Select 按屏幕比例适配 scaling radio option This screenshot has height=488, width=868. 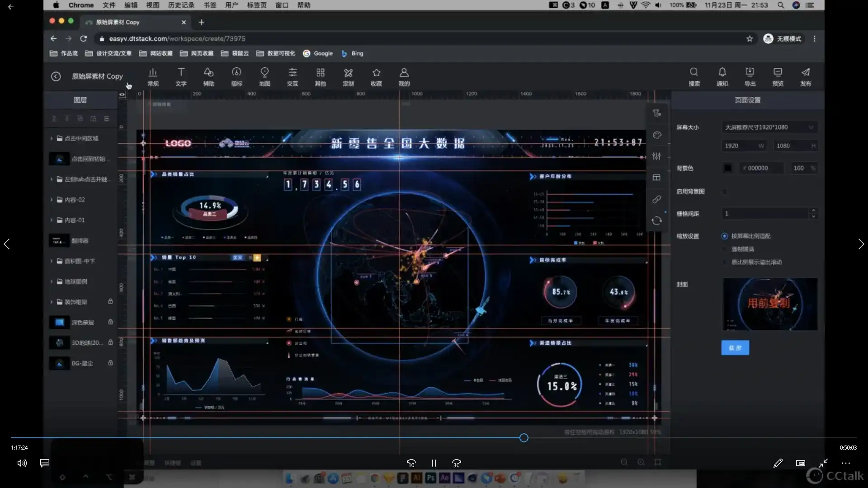coord(725,236)
